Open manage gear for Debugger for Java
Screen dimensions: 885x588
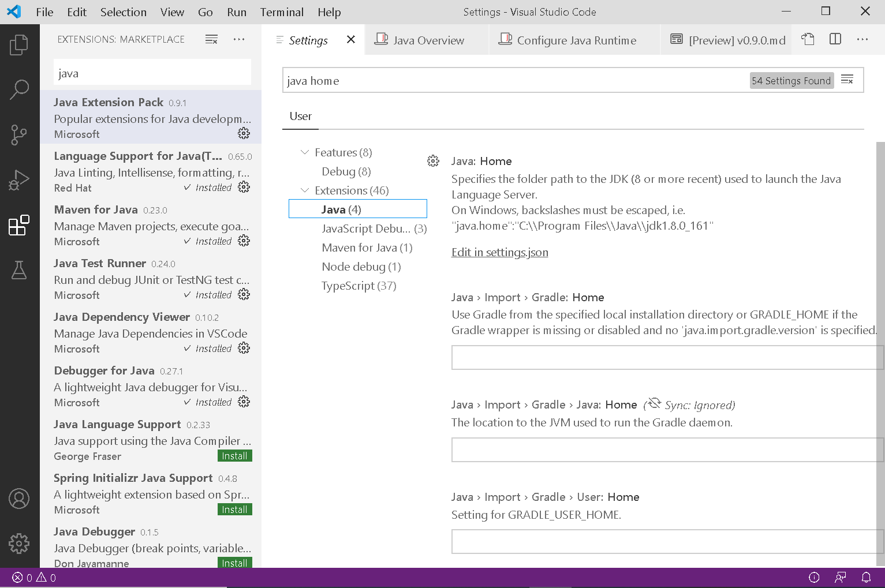point(244,402)
